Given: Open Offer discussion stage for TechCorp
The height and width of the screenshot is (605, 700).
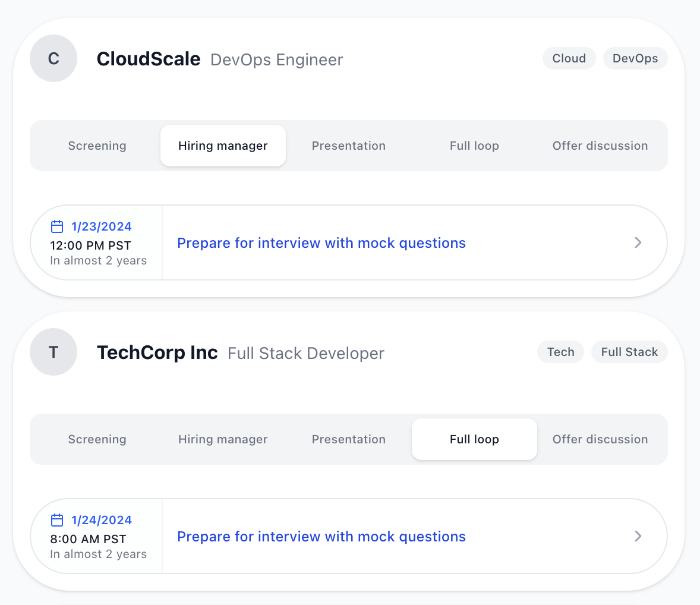Looking at the screenshot, I should pos(600,439).
